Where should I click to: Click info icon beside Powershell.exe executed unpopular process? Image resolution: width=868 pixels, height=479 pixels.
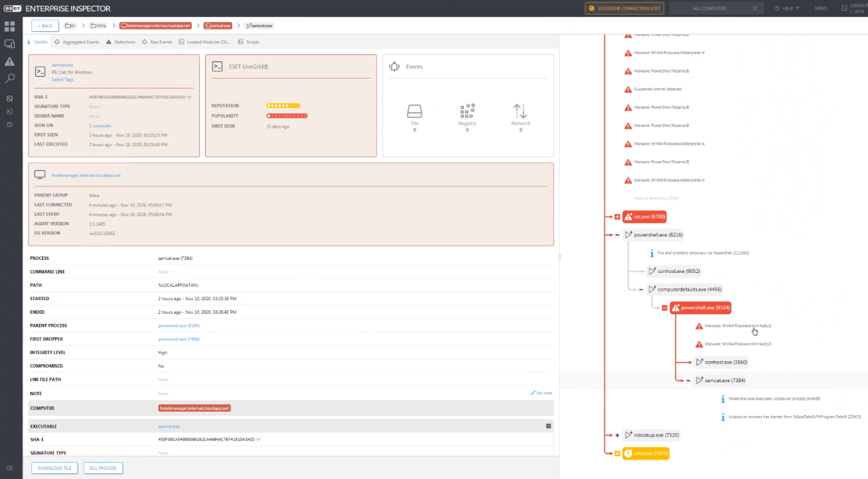pyautogui.click(x=723, y=399)
